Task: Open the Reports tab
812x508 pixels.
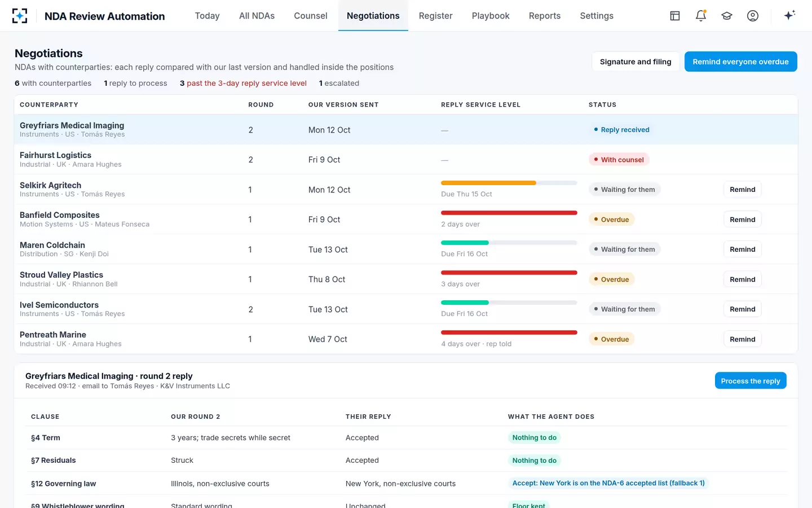Action: [x=545, y=16]
